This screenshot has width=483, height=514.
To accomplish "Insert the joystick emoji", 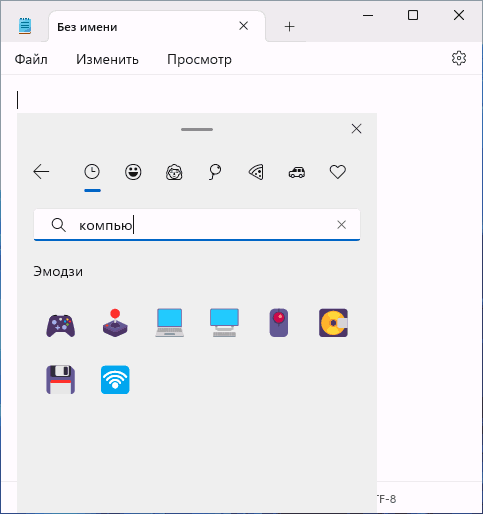I will [x=115, y=323].
